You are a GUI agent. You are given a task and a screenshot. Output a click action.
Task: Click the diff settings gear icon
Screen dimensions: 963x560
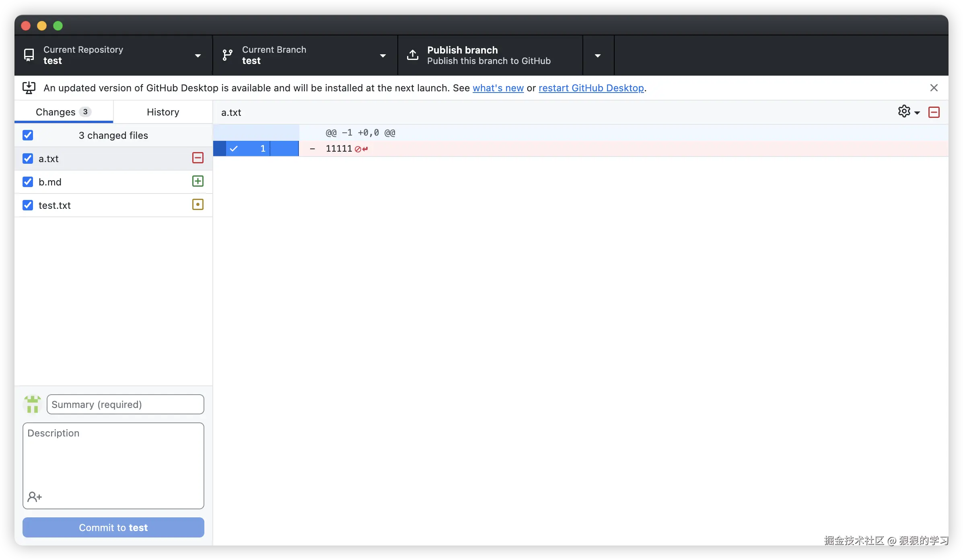pos(904,111)
